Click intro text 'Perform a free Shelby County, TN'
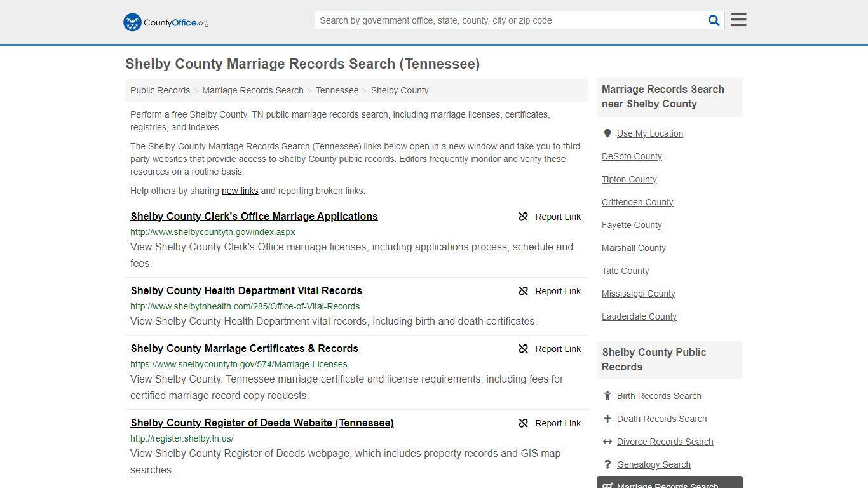The height and width of the screenshot is (488, 868). 340,121
